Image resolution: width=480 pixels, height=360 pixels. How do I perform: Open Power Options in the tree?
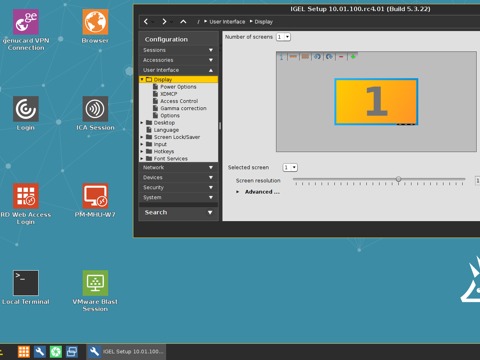178,87
